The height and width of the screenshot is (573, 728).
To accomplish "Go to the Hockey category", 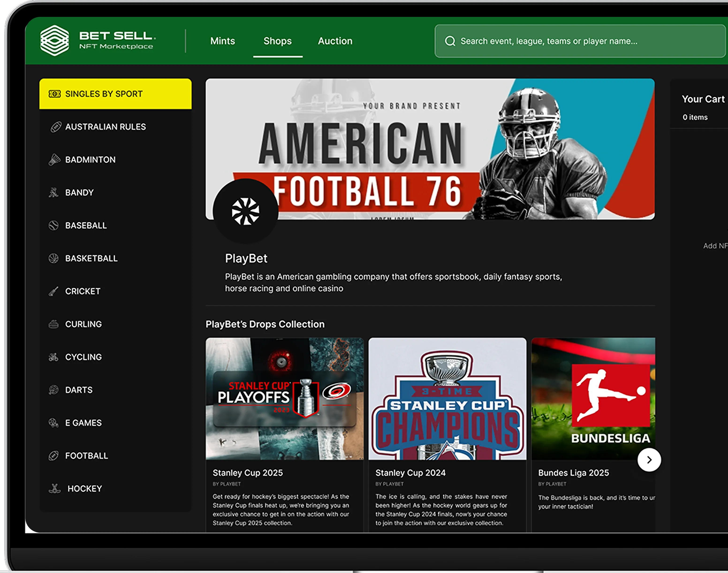I will point(115,488).
